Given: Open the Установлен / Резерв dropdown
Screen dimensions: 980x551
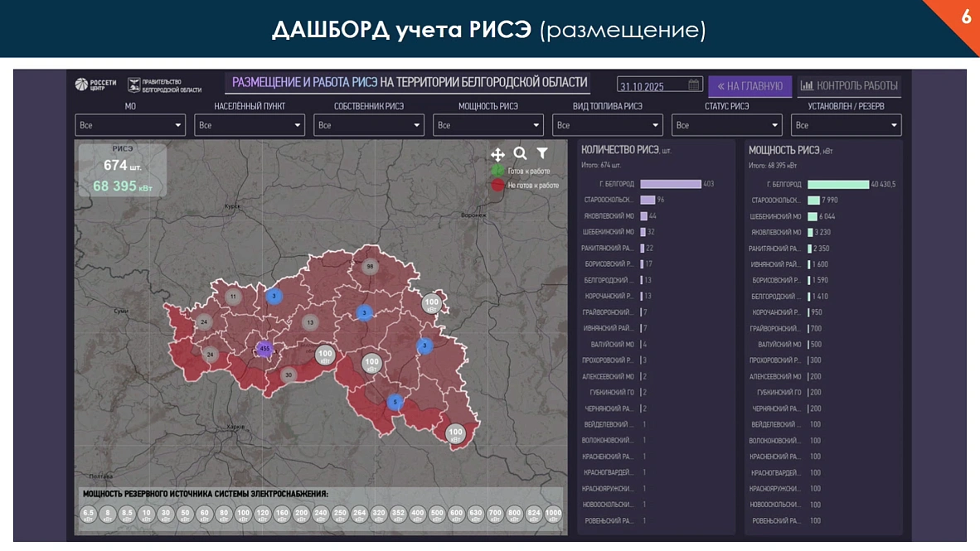Looking at the screenshot, I should tap(846, 125).
